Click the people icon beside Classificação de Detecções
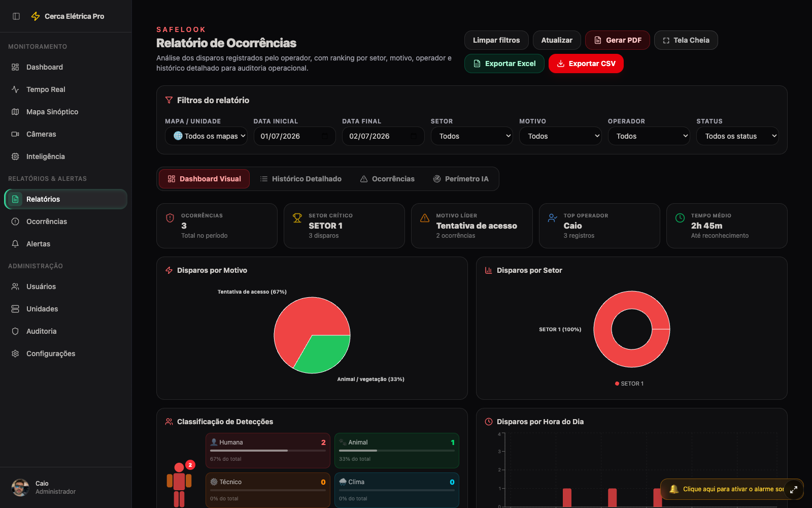Image resolution: width=812 pixels, height=508 pixels. 169,422
